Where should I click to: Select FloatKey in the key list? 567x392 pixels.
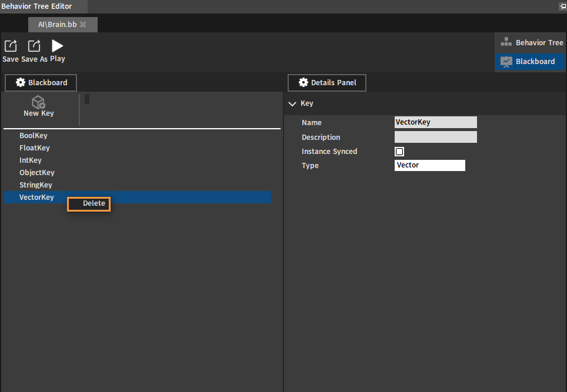click(x=138, y=148)
